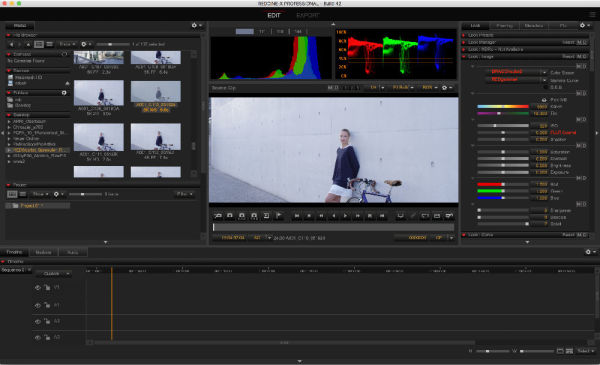This screenshot has height=365, width=600.
Task: Jump to the first frame of clip
Action: (297, 216)
